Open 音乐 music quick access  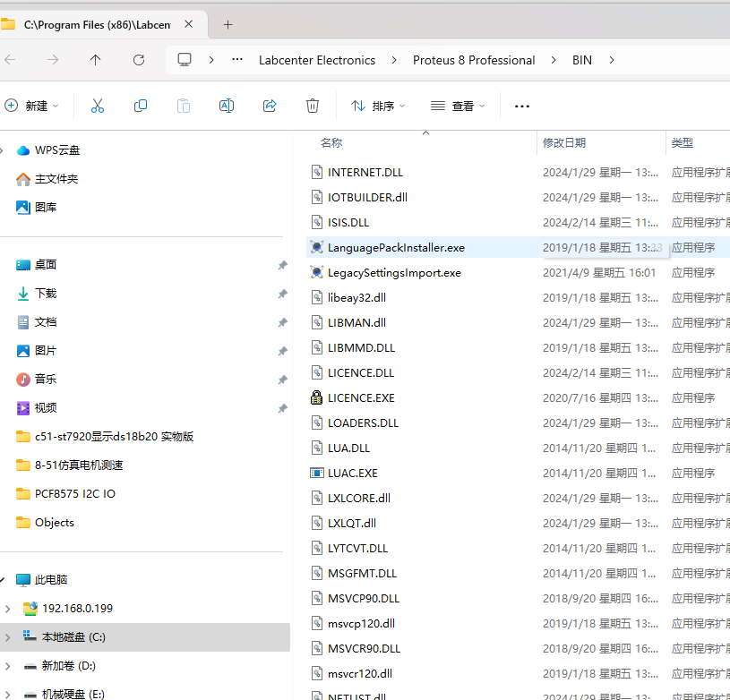37,380
